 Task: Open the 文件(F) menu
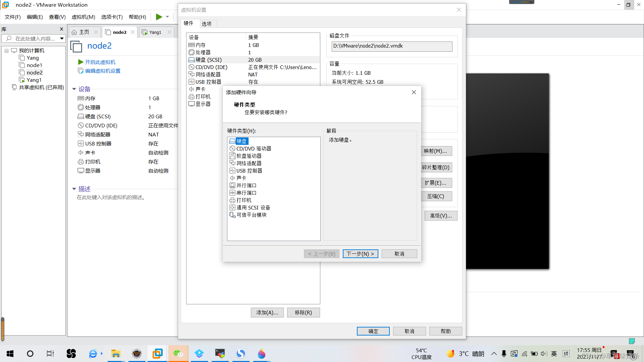(13, 17)
